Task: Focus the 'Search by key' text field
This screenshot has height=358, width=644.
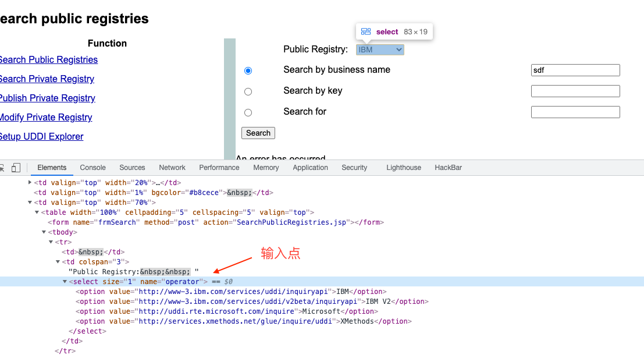Action: coord(575,91)
